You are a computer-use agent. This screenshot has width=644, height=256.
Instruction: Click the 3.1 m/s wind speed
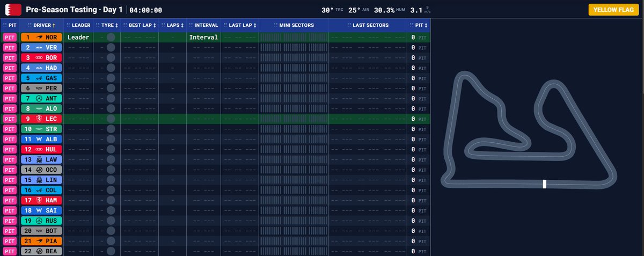(420, 10)
